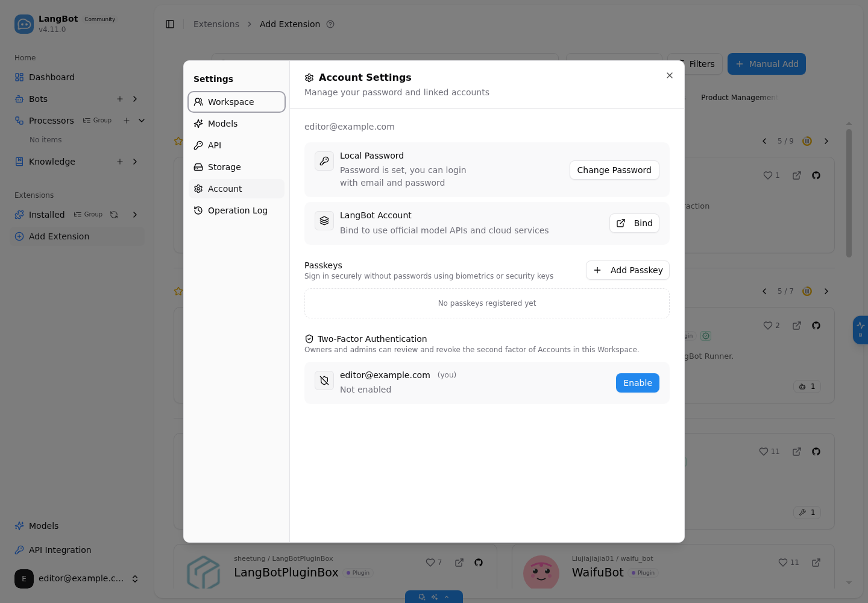Image resolution: width=868 pixels, height=603 pixels.
Task: Open the editor@example.com account switcher
Action: 77,578
